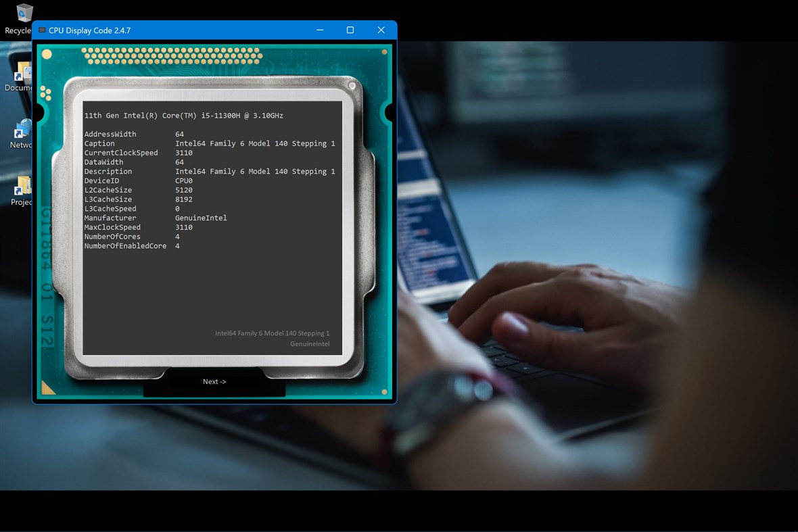Click the gold triangle on the CPU board corner

[x=47, y=387]
